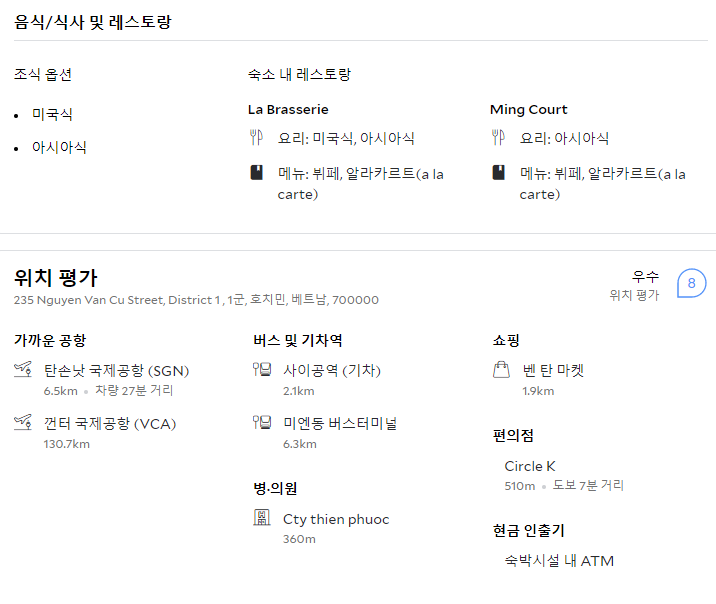
Task: Click the airplane icon beside 탄손낫 국제공항 (SGN)
Action: pos(23,369)
